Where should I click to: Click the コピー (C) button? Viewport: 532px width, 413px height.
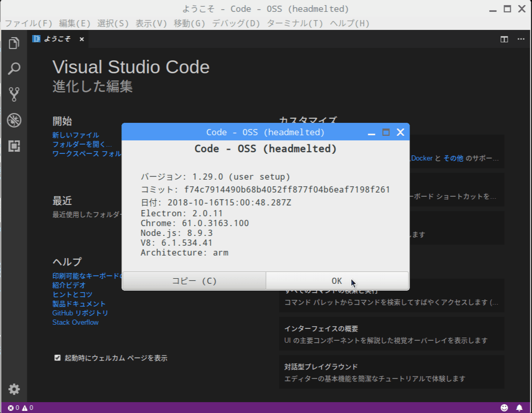tap(194, 281)
